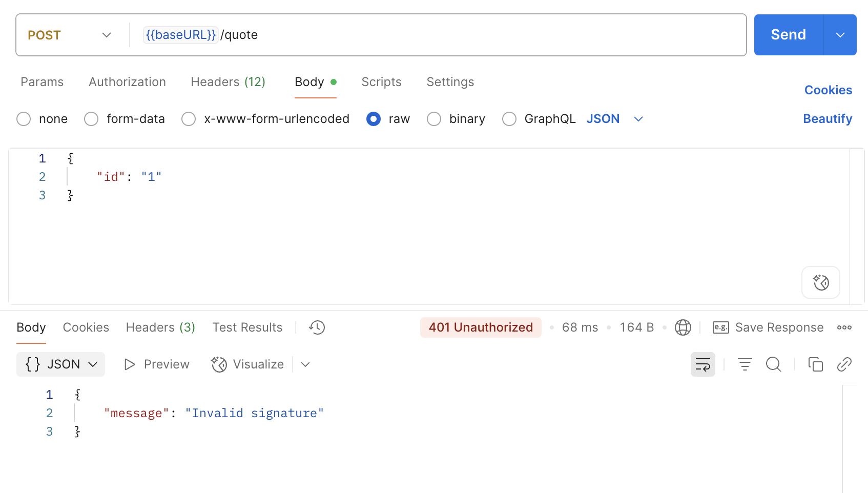Viewport: 868px width, 493px height.
Task: Copy the response body
Action: 815,364
